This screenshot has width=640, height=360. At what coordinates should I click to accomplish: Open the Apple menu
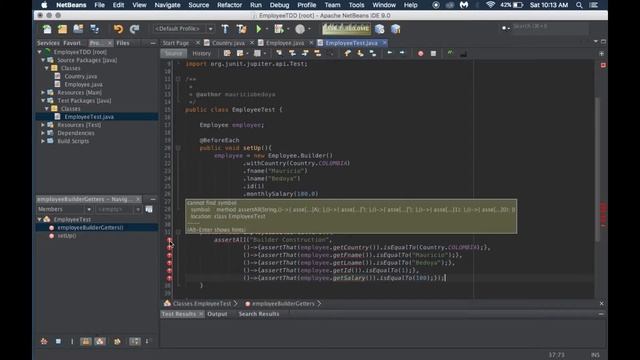pyautogui.click(x=44, y=5)
